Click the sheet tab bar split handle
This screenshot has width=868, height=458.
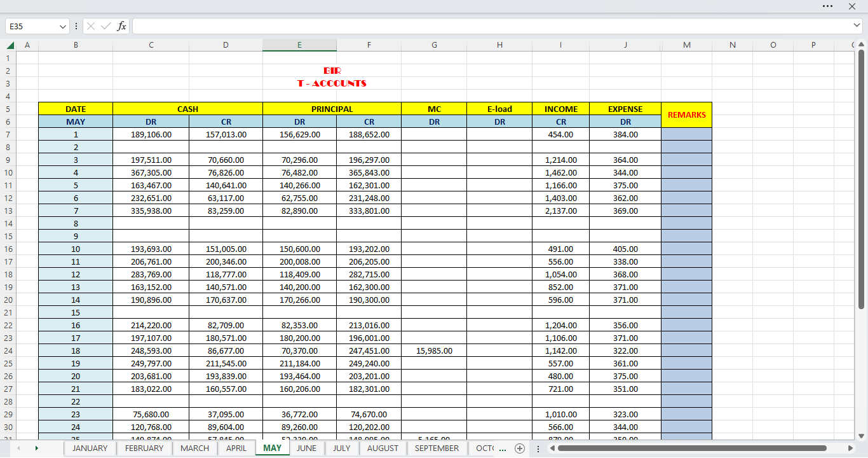[538, 448]
